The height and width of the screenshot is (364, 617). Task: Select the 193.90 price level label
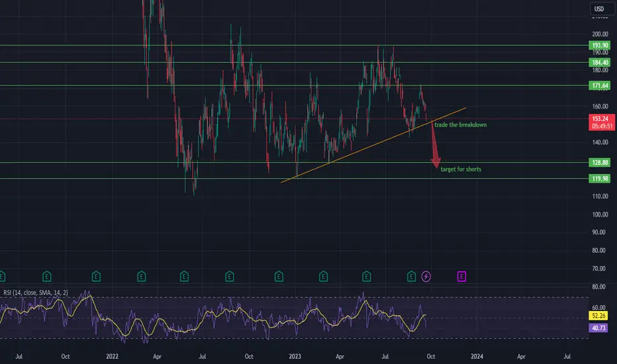(600, 45)
